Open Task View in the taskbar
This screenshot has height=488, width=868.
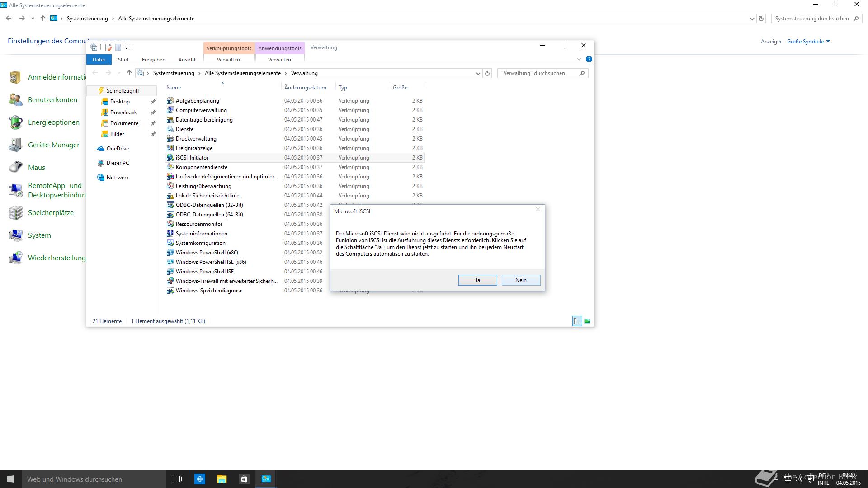click(177, 479)
